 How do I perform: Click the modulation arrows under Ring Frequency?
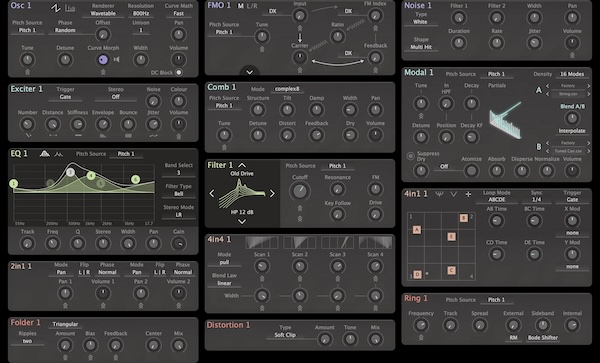(421, 337)
